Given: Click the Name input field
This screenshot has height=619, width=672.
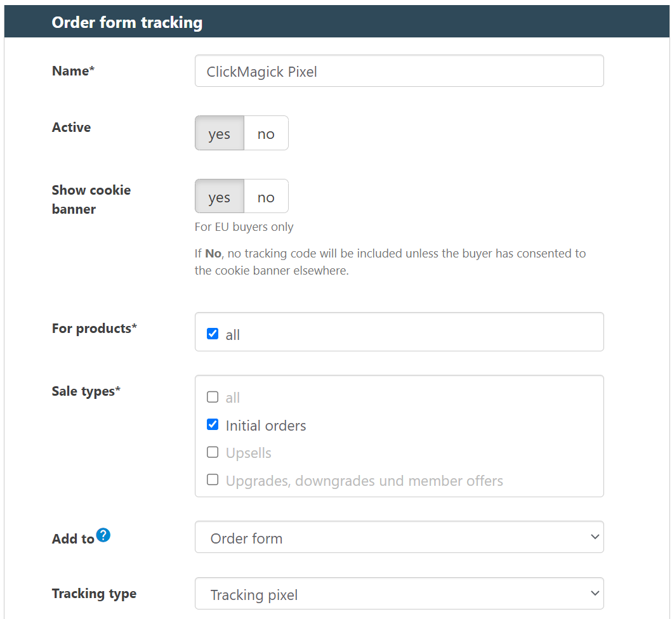Looking at the screenshot, I should (399, 71).
